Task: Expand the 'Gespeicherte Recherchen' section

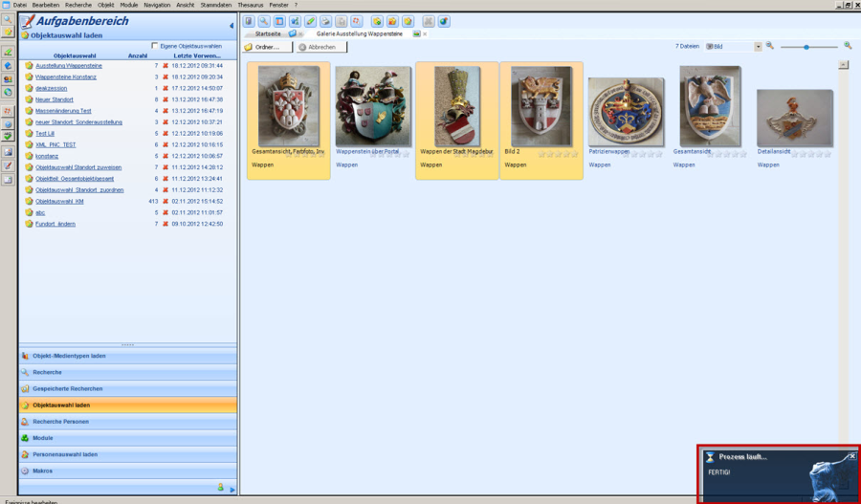Action: [x=128, y=388]
